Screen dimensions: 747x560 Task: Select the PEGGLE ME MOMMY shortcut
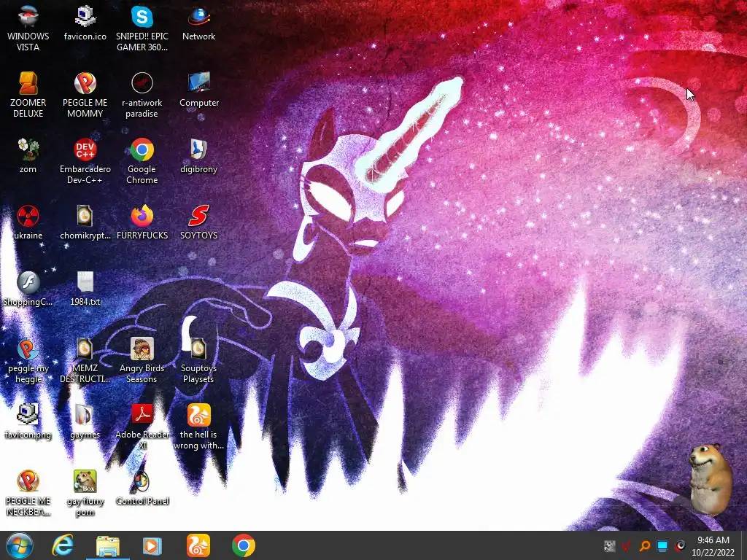[x=85, y=96]
